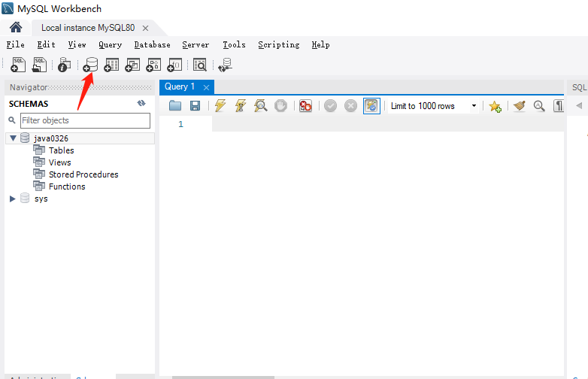Open the Scripting menu
The image size is (588, 379).
pos(279,44)
